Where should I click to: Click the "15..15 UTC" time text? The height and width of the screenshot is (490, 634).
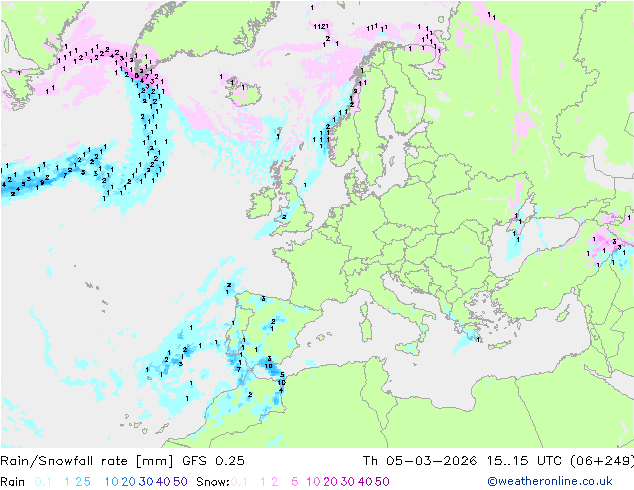[x=524, y=461]
